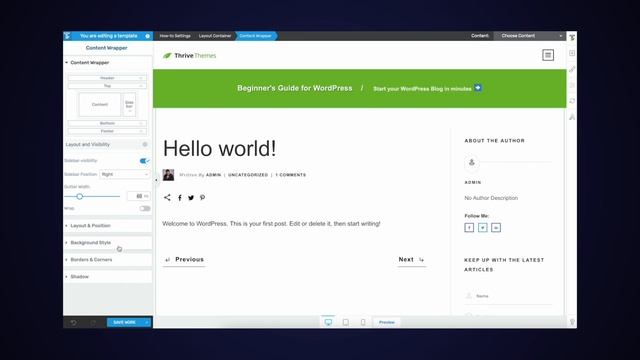Click the faded icon below the pencil in the right sidebar
The image size is (640, 360).
coord(572,85)
